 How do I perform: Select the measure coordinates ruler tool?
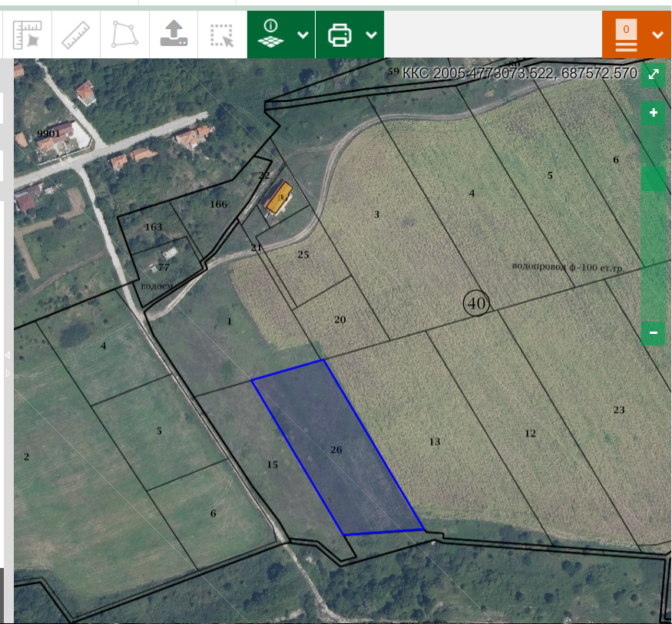click(x=27, y=35)
